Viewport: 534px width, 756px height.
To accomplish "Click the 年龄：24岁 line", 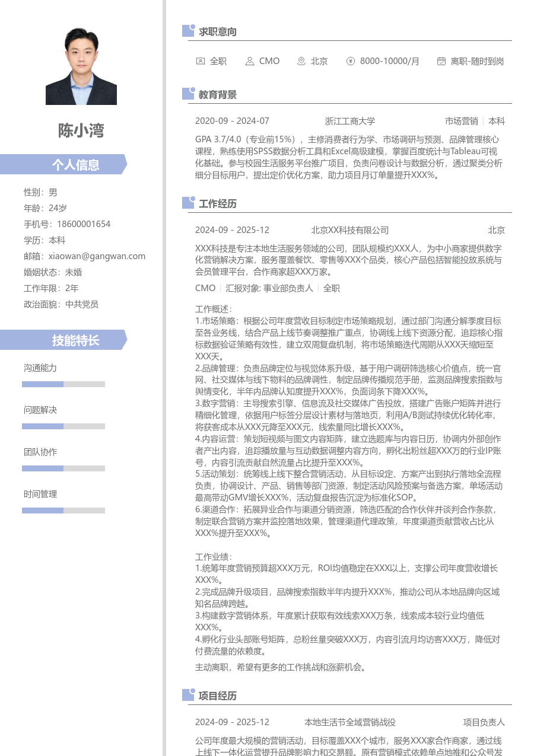I will click(x=46, y=208).
